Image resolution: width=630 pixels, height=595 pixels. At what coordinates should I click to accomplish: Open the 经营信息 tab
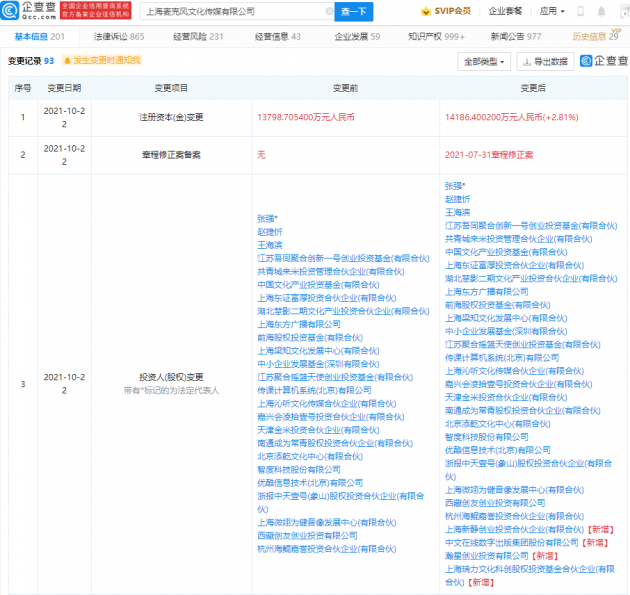tap(278, 37)
